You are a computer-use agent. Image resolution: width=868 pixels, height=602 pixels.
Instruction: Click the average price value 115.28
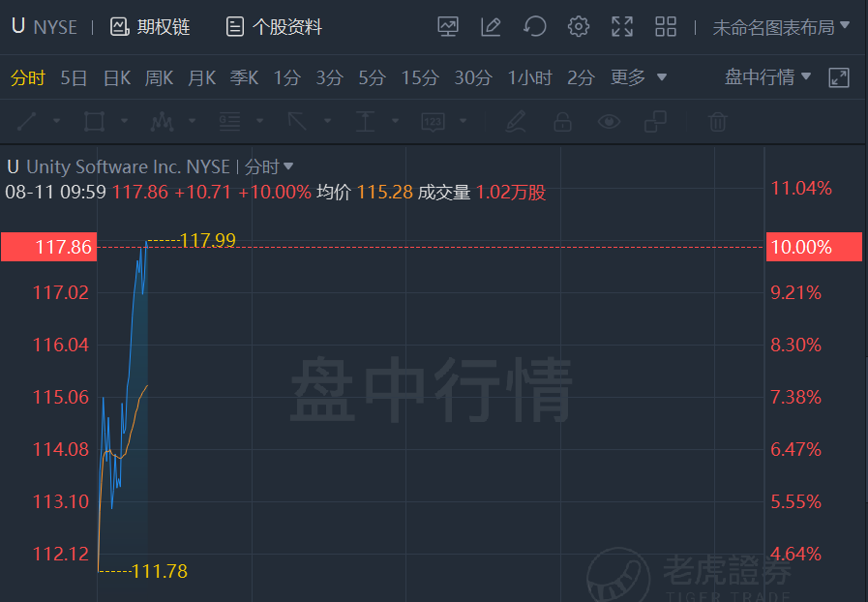pyautogui.click(x=385, y=193)
